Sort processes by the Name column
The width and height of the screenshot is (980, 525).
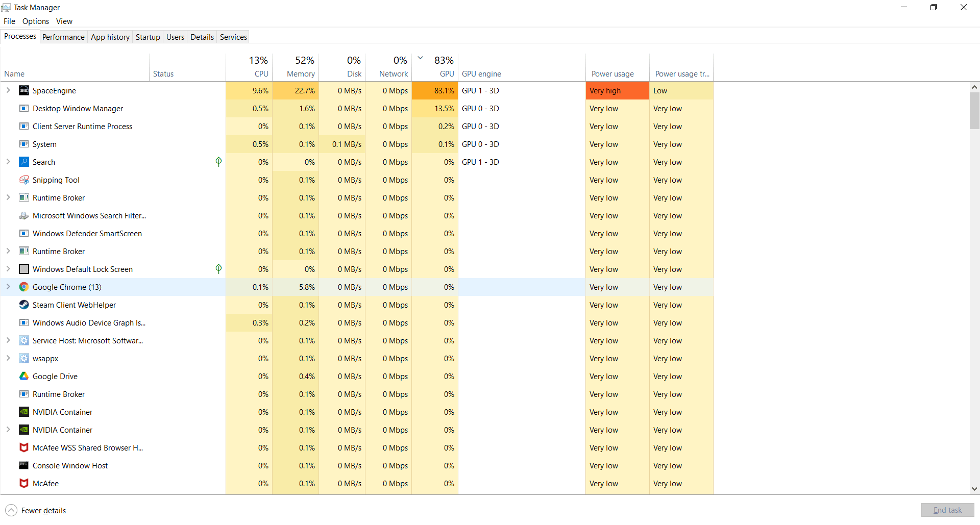tap(75, 67)
